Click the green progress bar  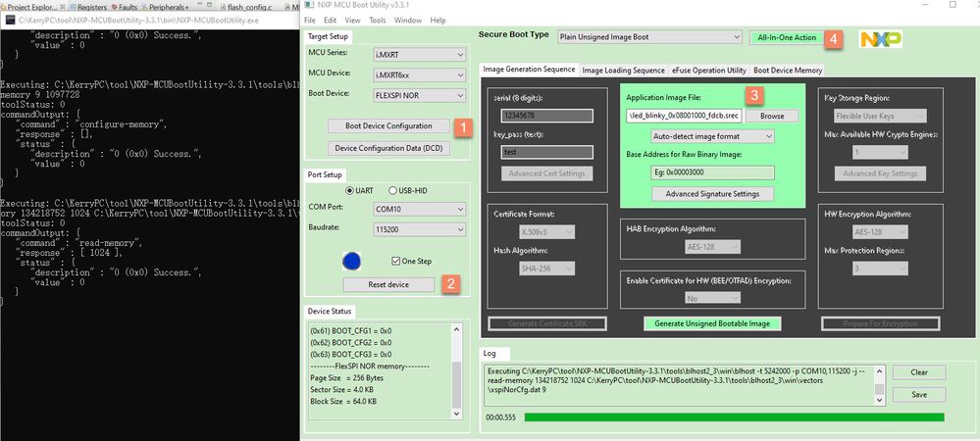click(x=735, y=416)
